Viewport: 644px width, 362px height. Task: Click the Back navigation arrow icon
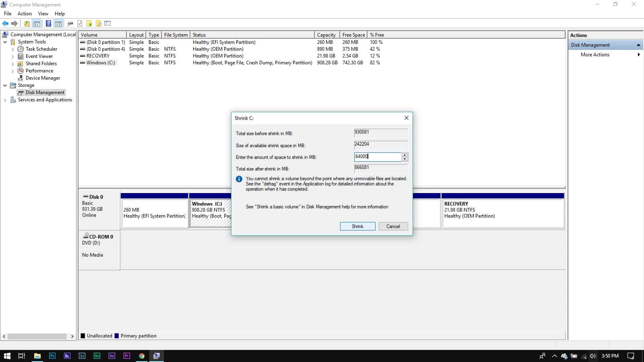5,23
